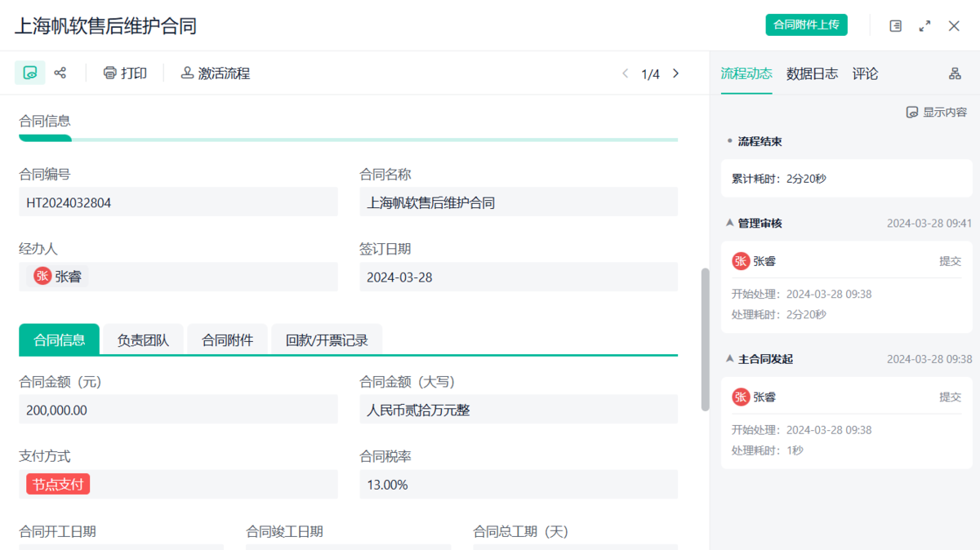Click 累计耗时：2分20秒 text
The image size is (980, 550).
tap(779, 178)
